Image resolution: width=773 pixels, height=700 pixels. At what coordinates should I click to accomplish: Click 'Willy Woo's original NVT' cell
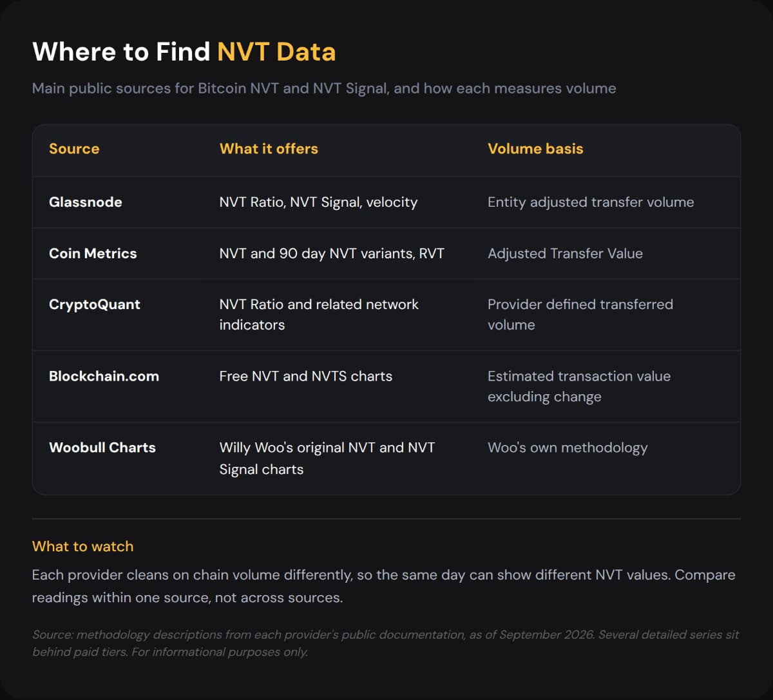(327, 458)
